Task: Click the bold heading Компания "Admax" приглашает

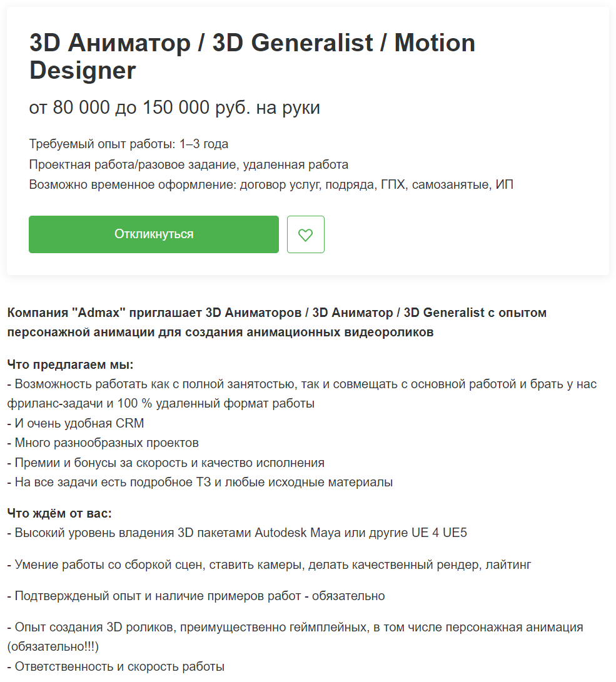Action: [x=276, y=313]
